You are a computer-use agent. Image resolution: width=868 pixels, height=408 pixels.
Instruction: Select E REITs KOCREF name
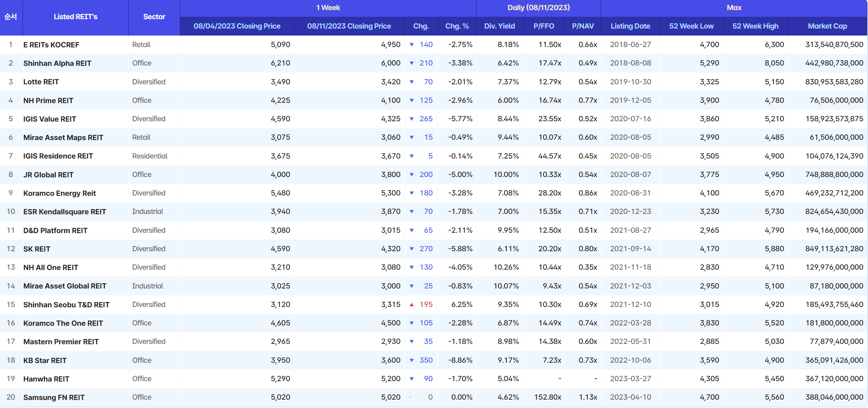[51, 45]
